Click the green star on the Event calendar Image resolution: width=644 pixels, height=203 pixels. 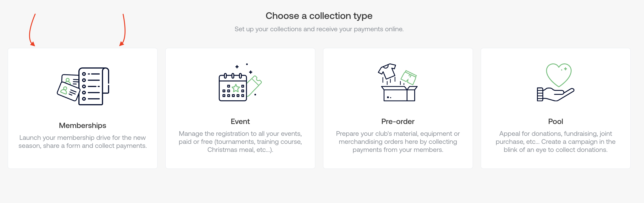pos(236,88)
